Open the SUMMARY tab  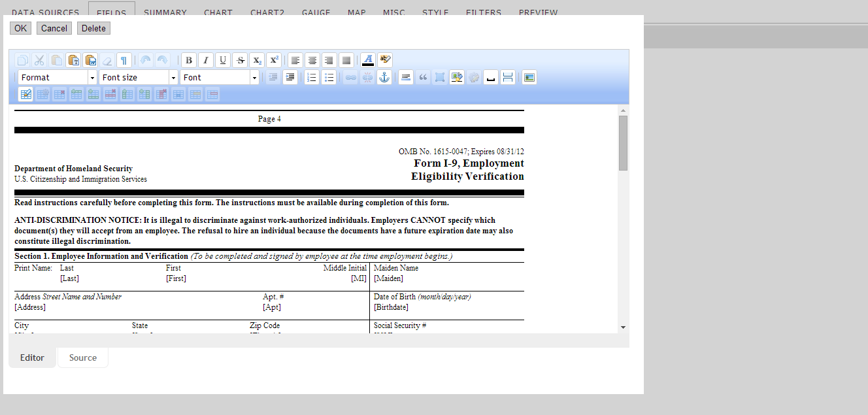165,12
